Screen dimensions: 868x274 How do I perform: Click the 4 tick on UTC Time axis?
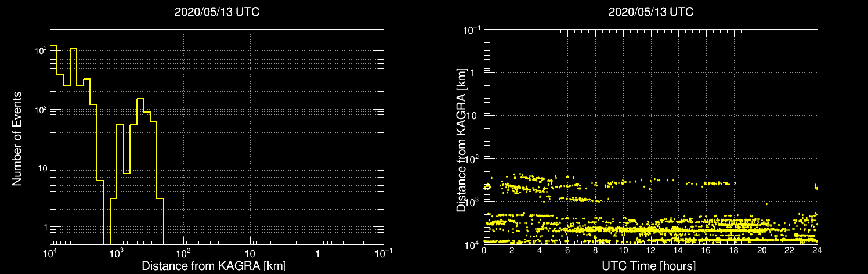point(540,251)
